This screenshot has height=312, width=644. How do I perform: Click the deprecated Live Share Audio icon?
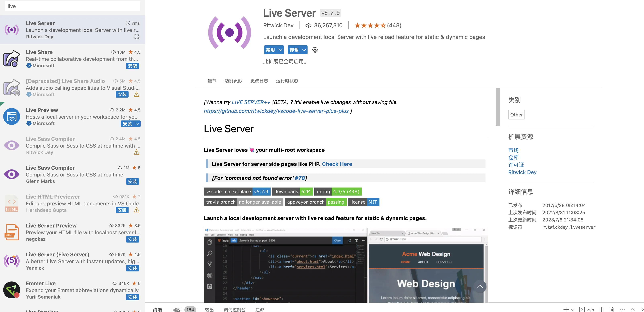[11, 88]
